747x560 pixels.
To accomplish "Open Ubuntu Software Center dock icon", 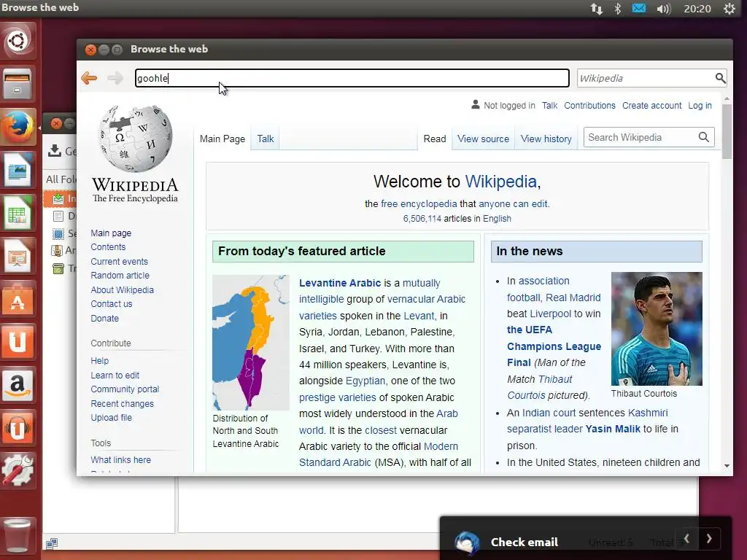I will (x=18, y=298).
